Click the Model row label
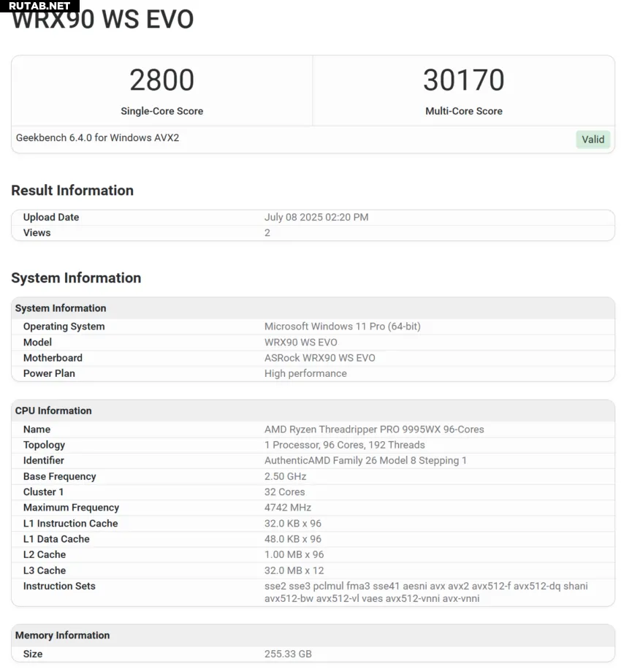The width and height of the screenshot is (621, 672). [37, 343]
